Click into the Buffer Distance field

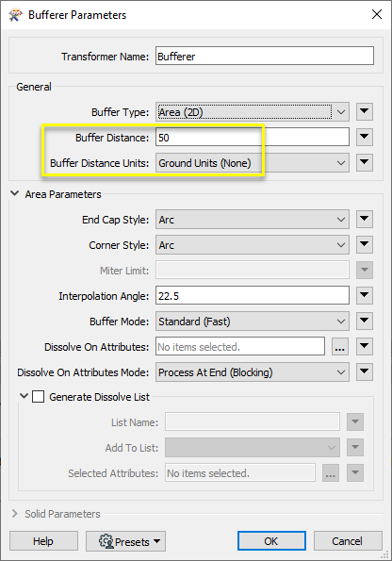[x=253, y=138]
